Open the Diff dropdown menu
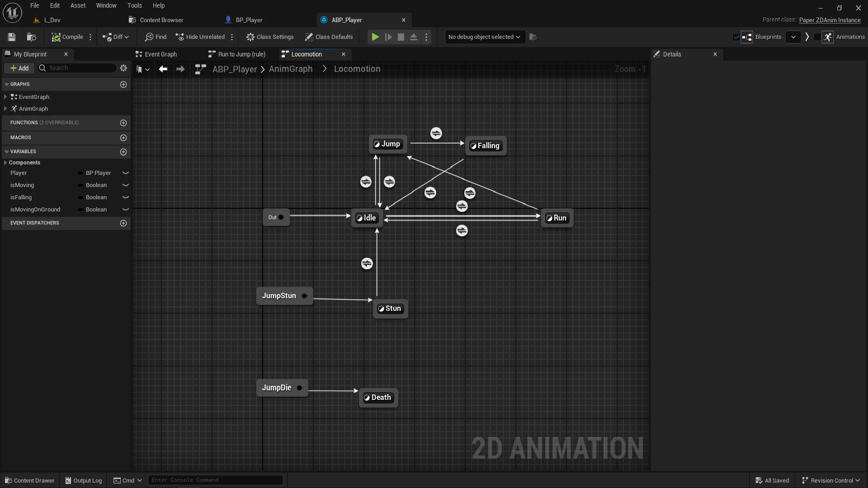Viewport: 868px width, 488px height. [116, 37]
